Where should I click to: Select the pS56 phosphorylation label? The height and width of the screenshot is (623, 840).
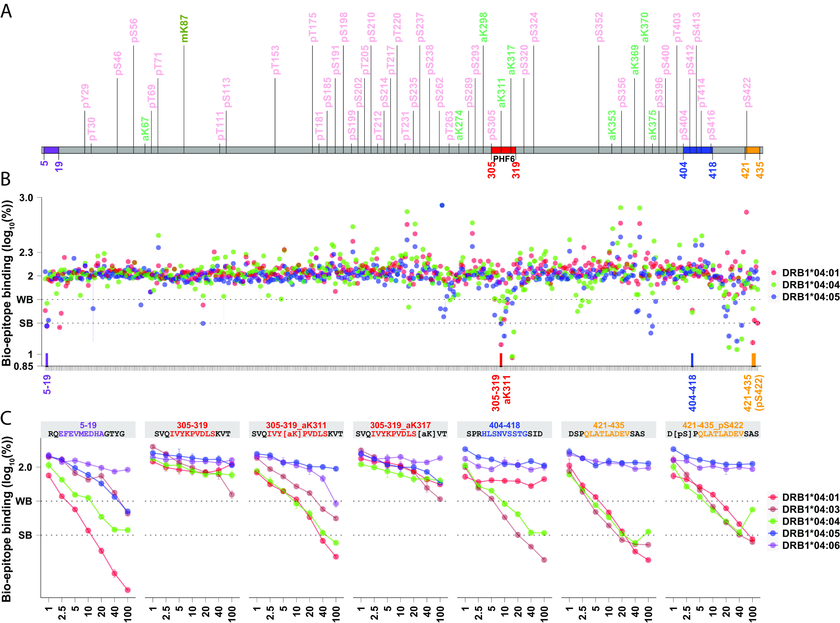[134, 30]
